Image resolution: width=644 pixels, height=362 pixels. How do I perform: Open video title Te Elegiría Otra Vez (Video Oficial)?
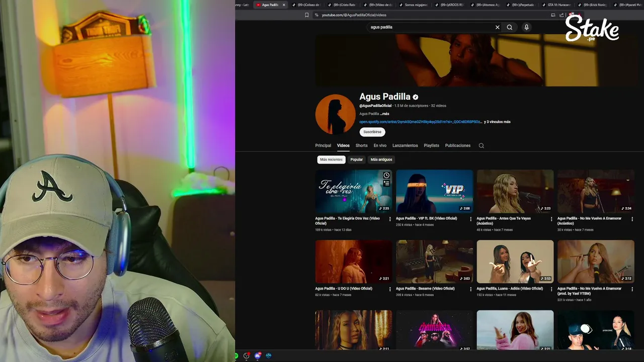[x=347, y=221]
